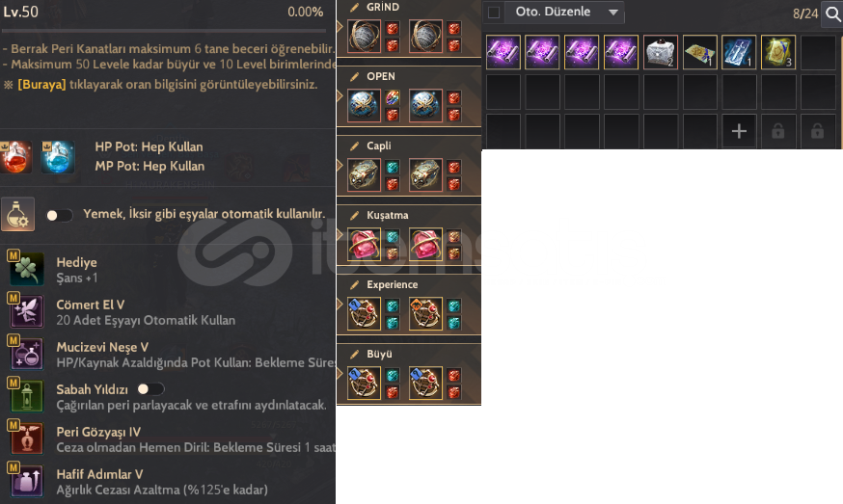The image size is (843, 504).
Task: Select the Hediye clover skill icon
Action: tap(26, 269)
